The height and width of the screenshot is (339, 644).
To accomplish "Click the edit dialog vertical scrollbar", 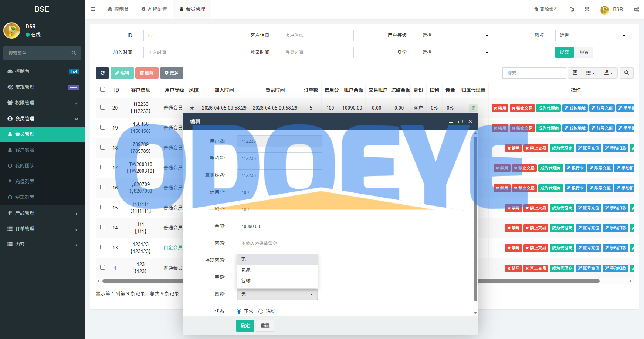I will tap(475, 218).
